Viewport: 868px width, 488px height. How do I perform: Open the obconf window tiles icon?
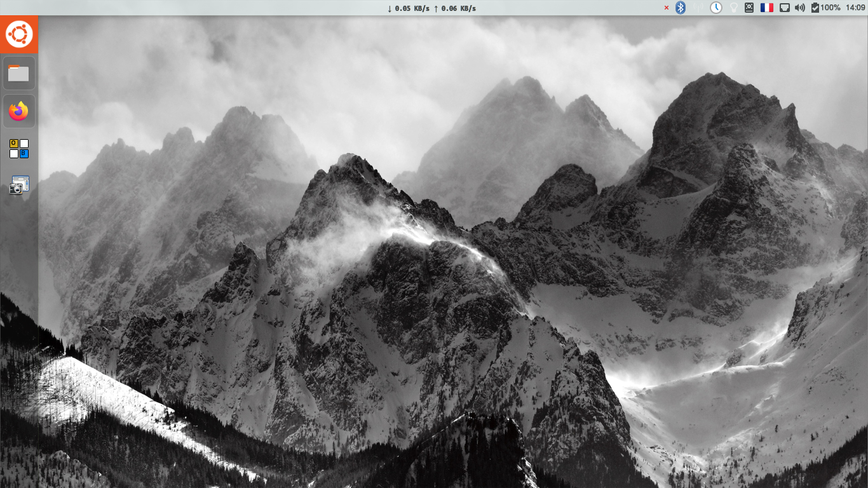(19, 149)
